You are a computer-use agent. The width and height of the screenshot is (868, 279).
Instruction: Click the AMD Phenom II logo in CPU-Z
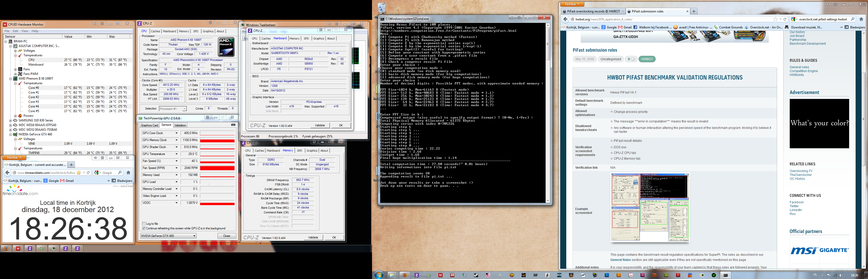(x=226, y=47)
